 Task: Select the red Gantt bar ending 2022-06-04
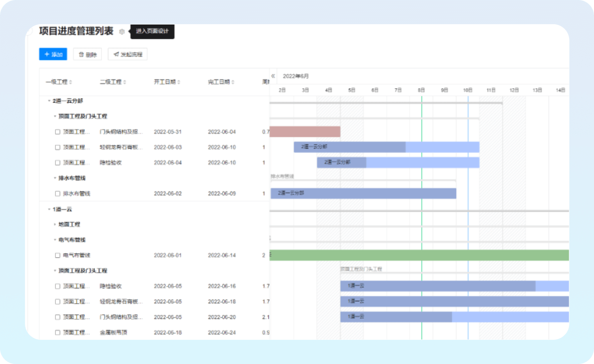point(305,132)
